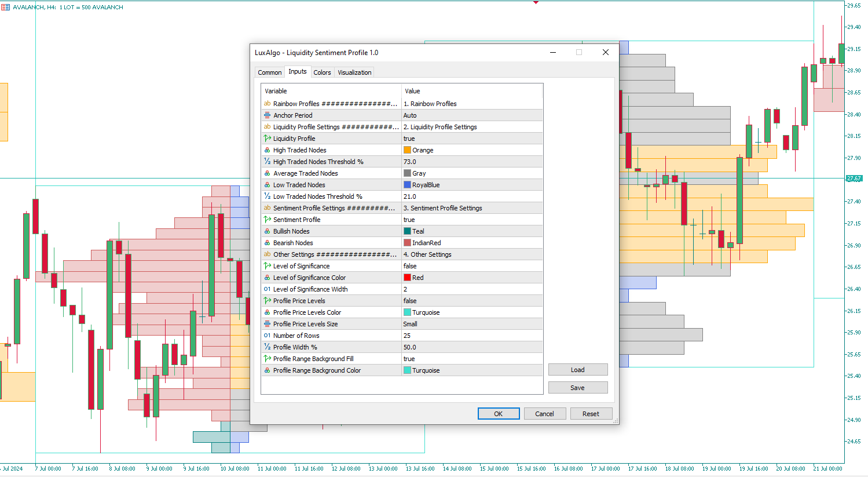Click the Liquidity Profile boolean icon
Viewport: 868px width, 477px height.
(267, 139)
